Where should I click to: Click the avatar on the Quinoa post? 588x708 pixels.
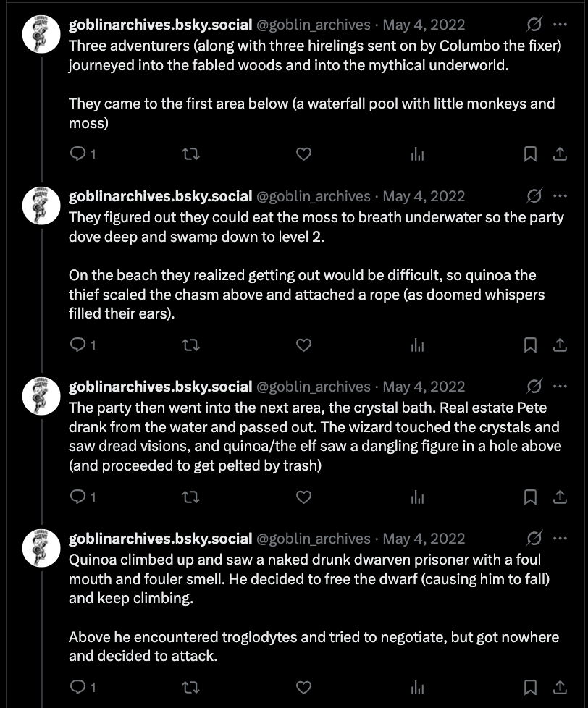tap(41, 548)
